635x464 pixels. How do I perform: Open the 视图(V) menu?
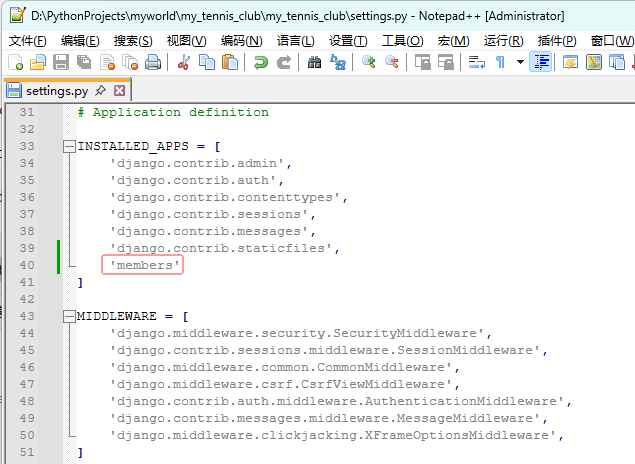tap(186, 41)
